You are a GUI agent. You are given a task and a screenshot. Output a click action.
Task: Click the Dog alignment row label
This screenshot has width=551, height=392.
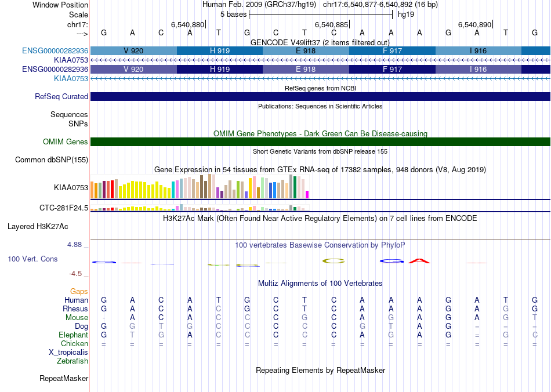click(x=81, y=326)
